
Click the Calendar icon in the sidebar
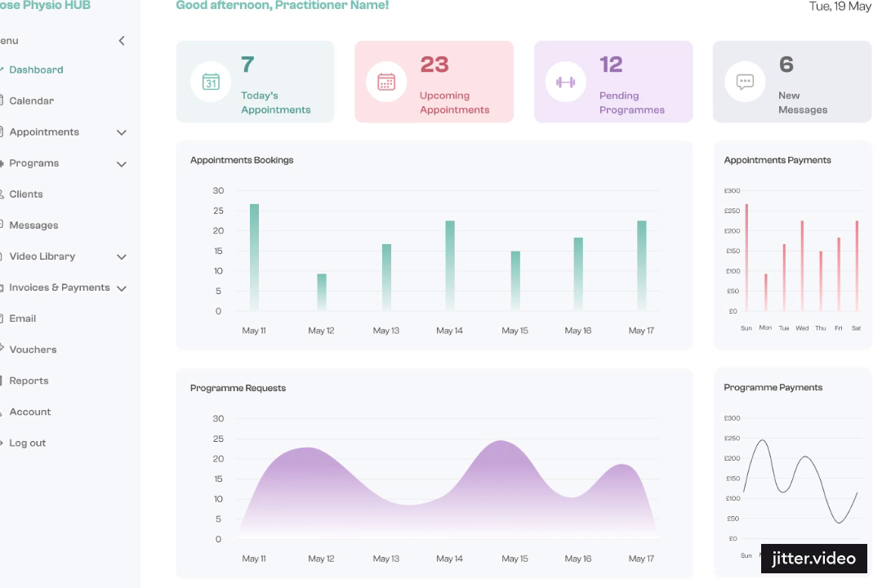[x=4, y=100]
